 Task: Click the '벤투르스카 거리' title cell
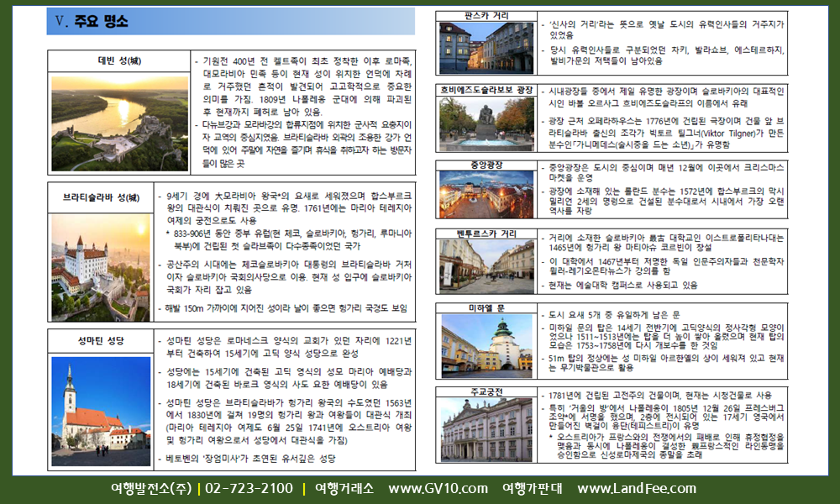(486, 234)
